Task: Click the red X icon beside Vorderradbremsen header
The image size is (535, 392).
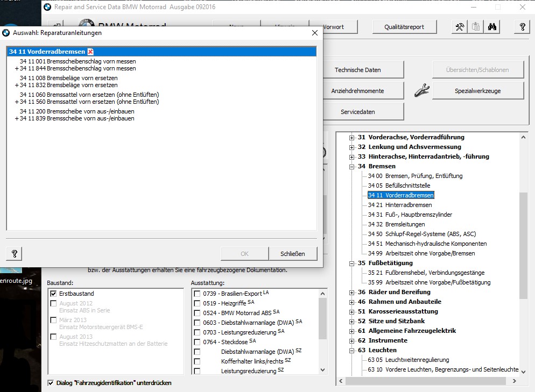Action: pyautogui.click(x=90, y=52)
